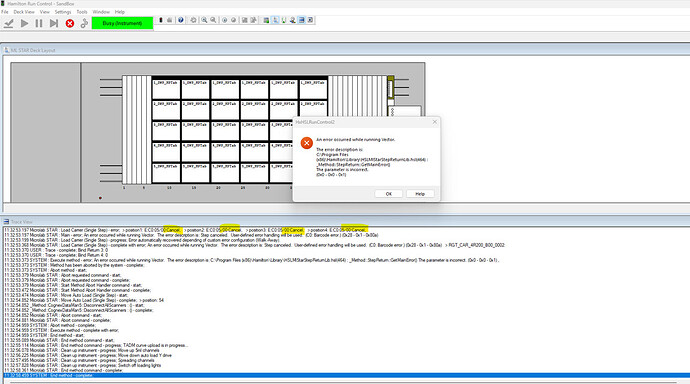The width and height of the screenshot is (690, 384).
Task: Open the Deck View menu
Action: click(x=24, y=12)
